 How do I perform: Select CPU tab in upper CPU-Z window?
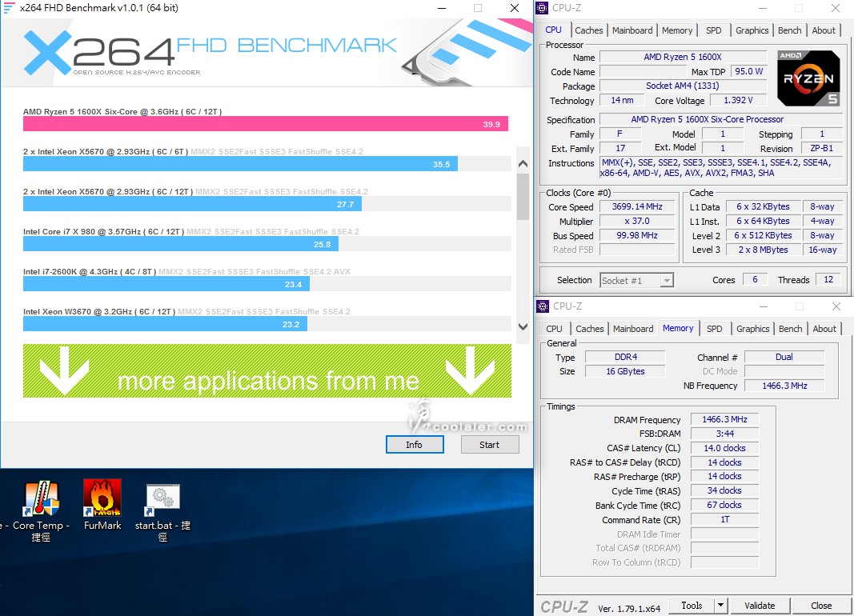click(553, 30)
